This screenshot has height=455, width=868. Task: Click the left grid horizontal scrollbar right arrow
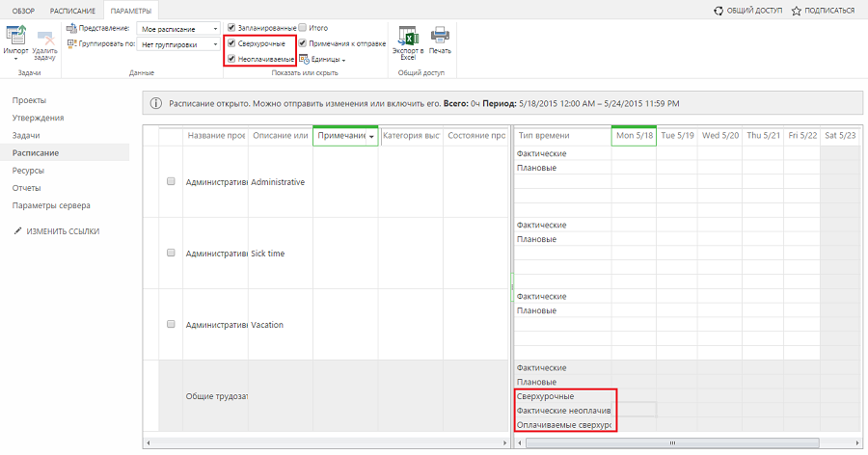(504, 442)
